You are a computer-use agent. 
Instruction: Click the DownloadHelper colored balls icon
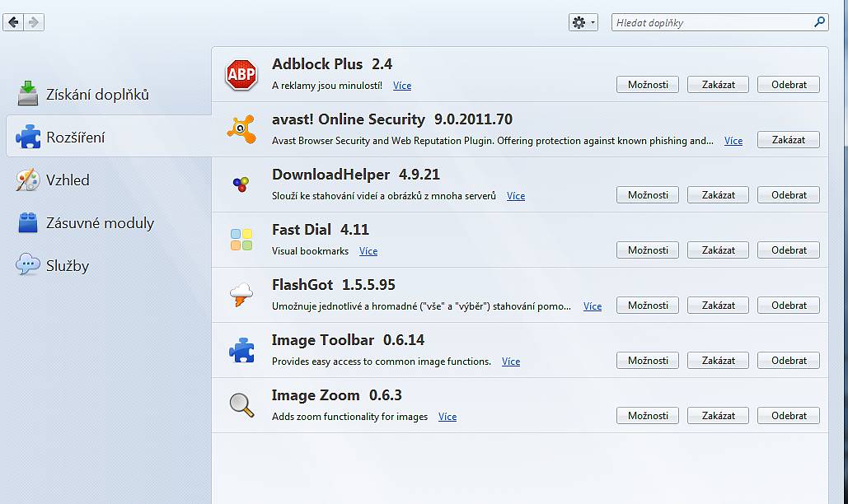(241, 184)
